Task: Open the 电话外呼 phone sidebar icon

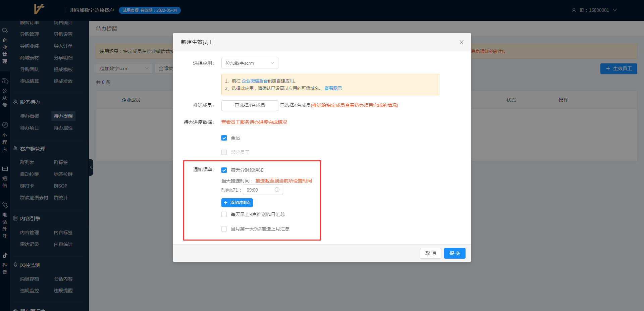Action: [x=5, y=205]
